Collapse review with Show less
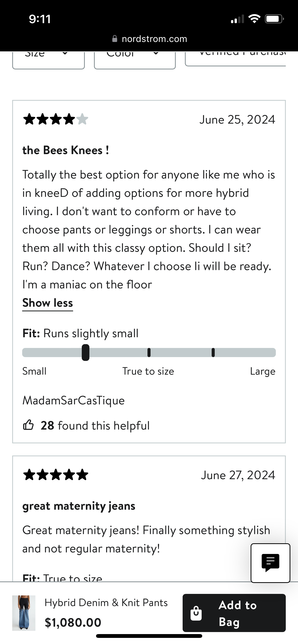The width and height of the screenshot is (298, 644). (x=48, y=303)
